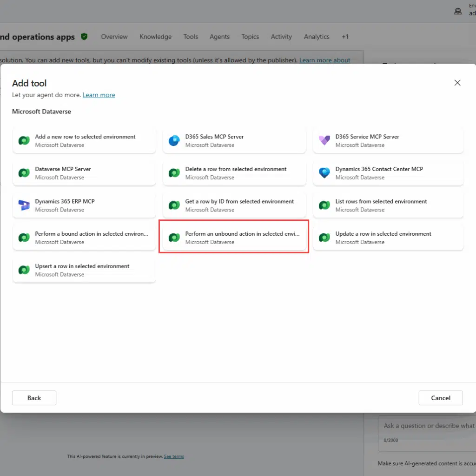
Task: Click the Dataverse MCP Server icon
Action: pos(24,173)
